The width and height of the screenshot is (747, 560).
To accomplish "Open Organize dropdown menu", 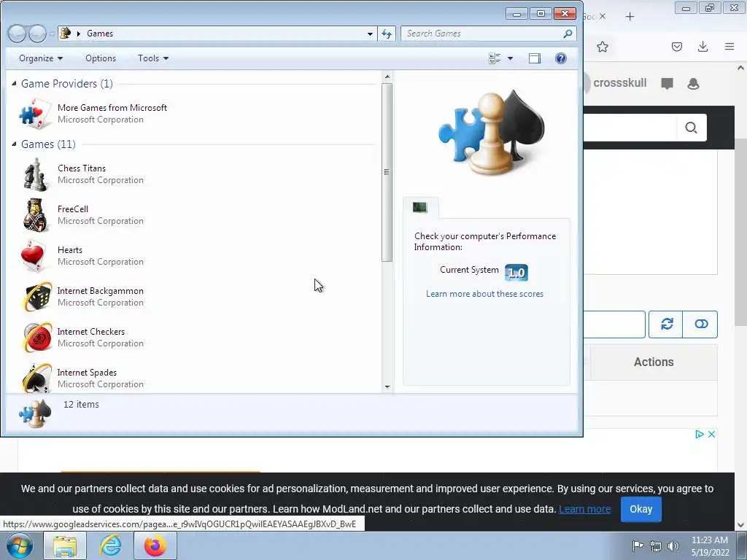I will coord(41,58).
